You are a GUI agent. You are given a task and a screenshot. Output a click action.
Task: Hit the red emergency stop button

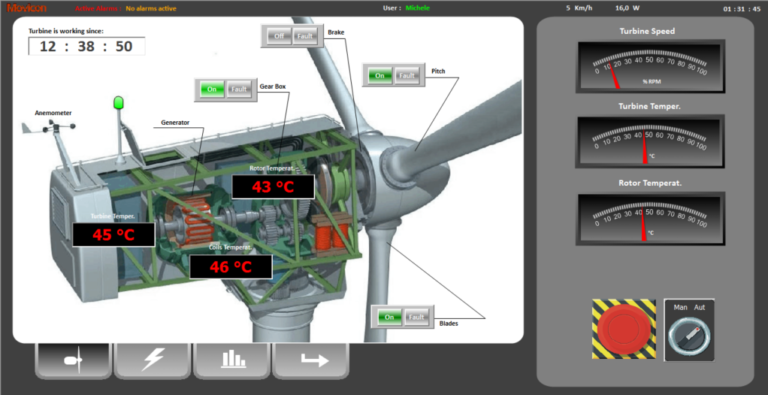pos(624,329)
